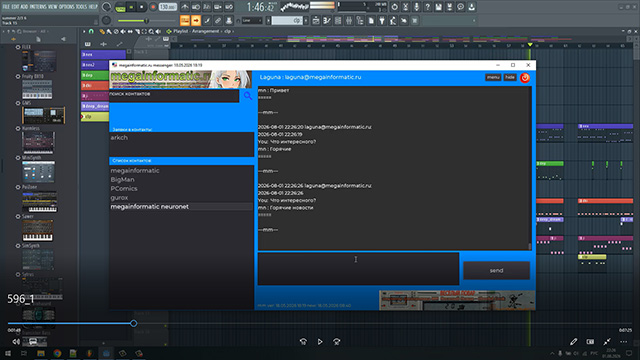The width and height of the screenshot is (640, 360).
Task: Open the FILE menu in FL Studio
Action: click(6, 7)
